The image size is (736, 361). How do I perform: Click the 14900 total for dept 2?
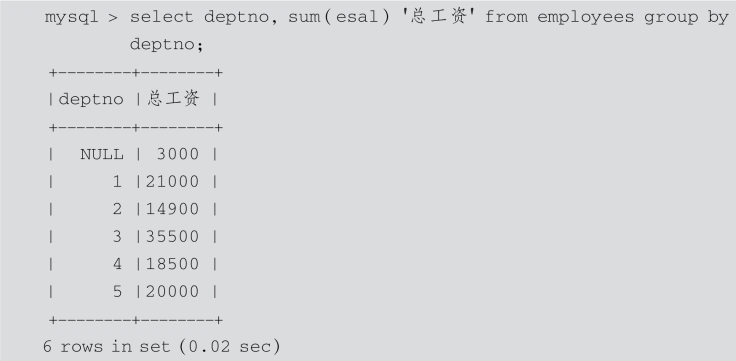pyautogui.click(x=172, y=209)
